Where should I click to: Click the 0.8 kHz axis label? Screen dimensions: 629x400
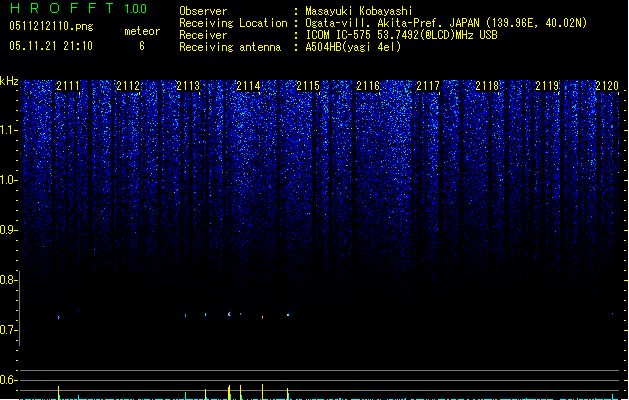click(8, 280)
